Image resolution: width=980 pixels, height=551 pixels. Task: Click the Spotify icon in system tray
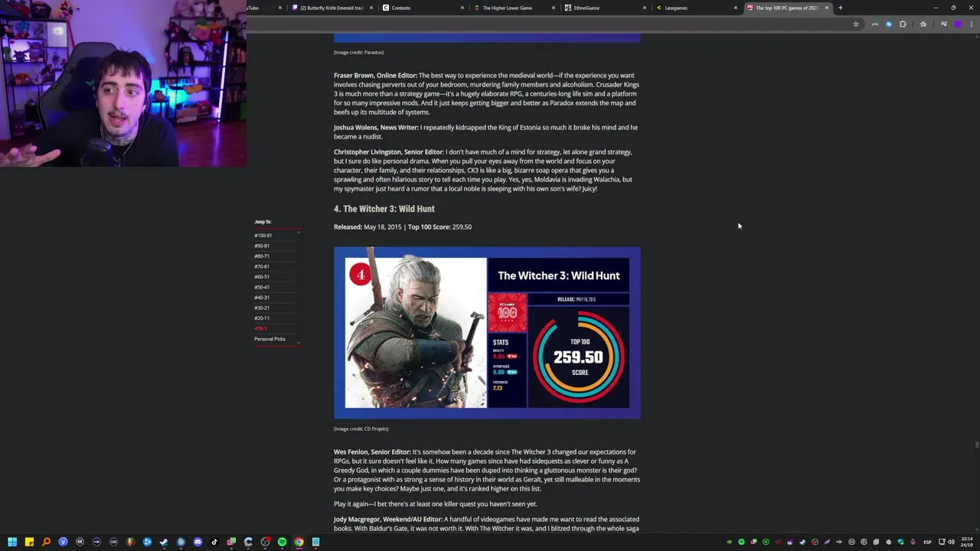click(x=741, y=542)
